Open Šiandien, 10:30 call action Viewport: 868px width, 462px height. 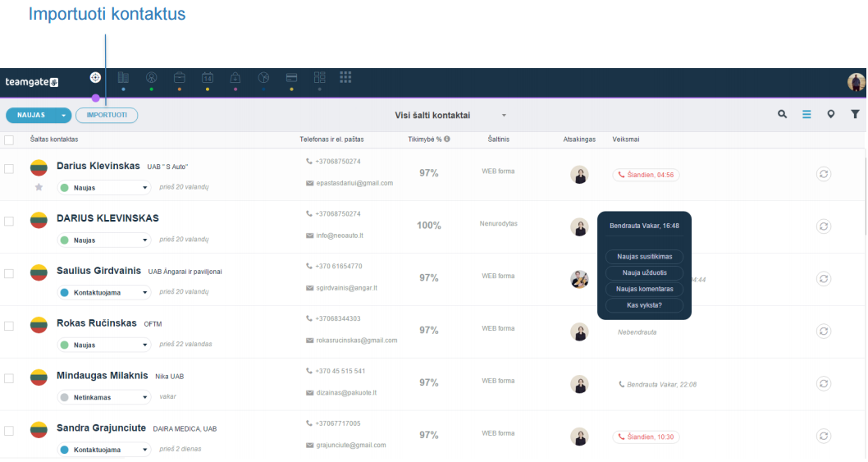pyautogui.click(x=646, y=437)
